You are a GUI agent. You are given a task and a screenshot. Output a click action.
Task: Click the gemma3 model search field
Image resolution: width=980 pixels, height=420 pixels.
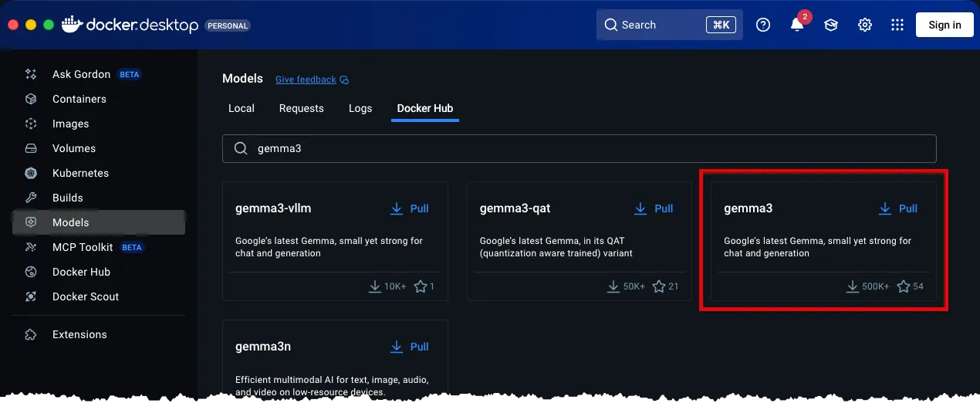pyautogui.click(x=579, y=148)
